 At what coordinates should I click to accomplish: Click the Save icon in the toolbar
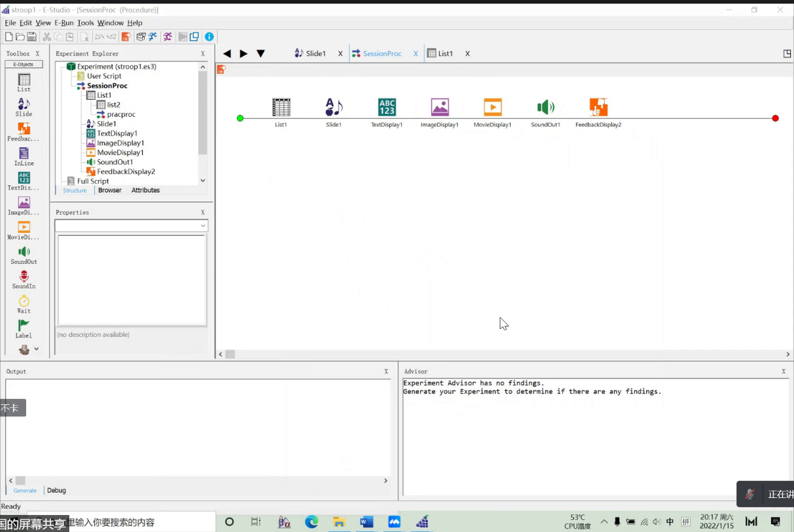pos(32,37)
